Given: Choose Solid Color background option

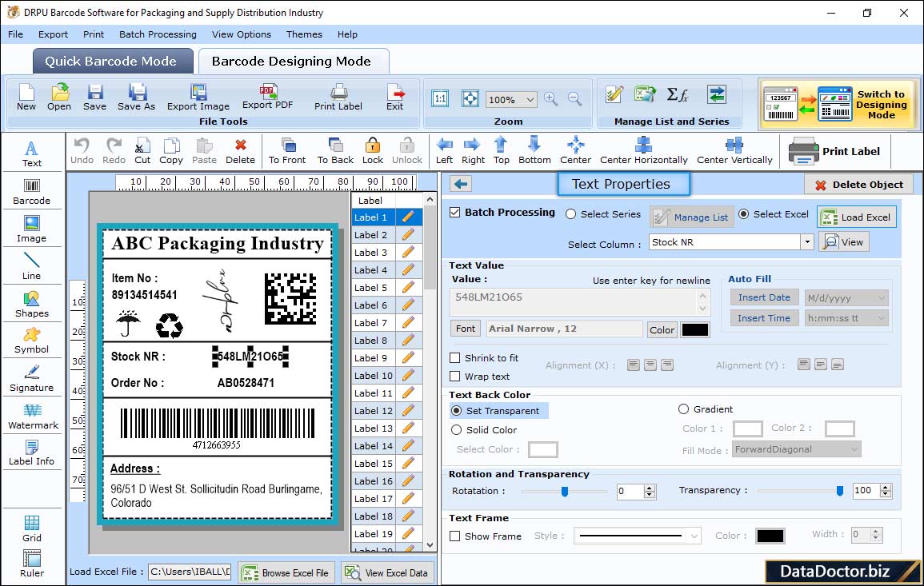Looking at the screenshot, I should pyautogui.click(x=456, y=430).
